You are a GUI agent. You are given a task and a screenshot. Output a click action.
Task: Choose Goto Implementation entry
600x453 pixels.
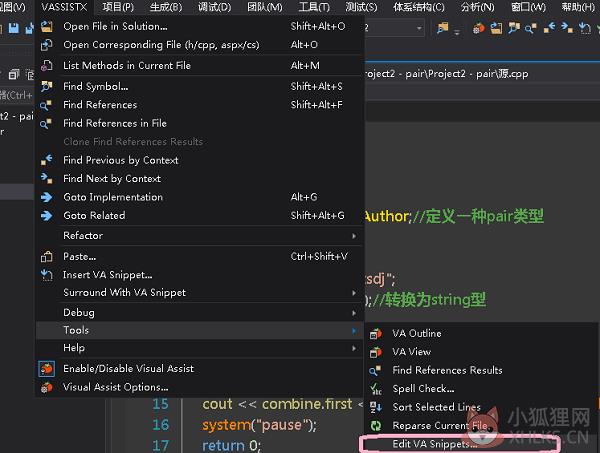click(x=199, y=197)
